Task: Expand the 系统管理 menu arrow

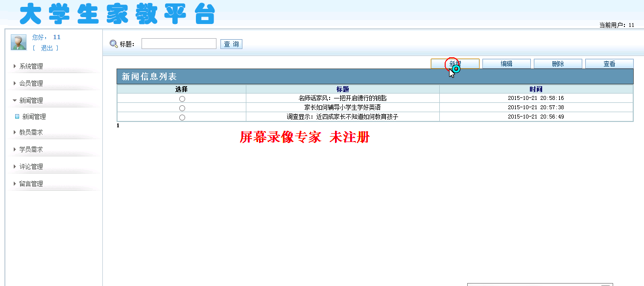Action: point(15,66)
